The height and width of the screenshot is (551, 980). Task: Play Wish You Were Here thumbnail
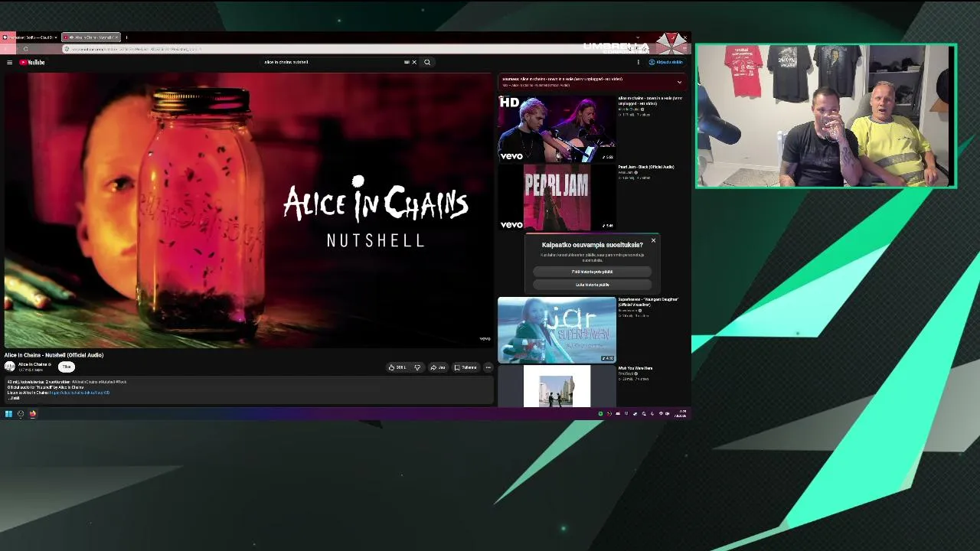tap(557, 386)
